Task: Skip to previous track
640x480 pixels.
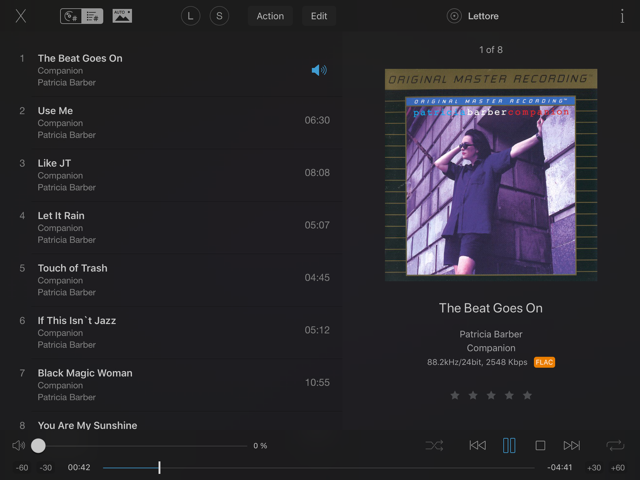Action: pos(478,445)
